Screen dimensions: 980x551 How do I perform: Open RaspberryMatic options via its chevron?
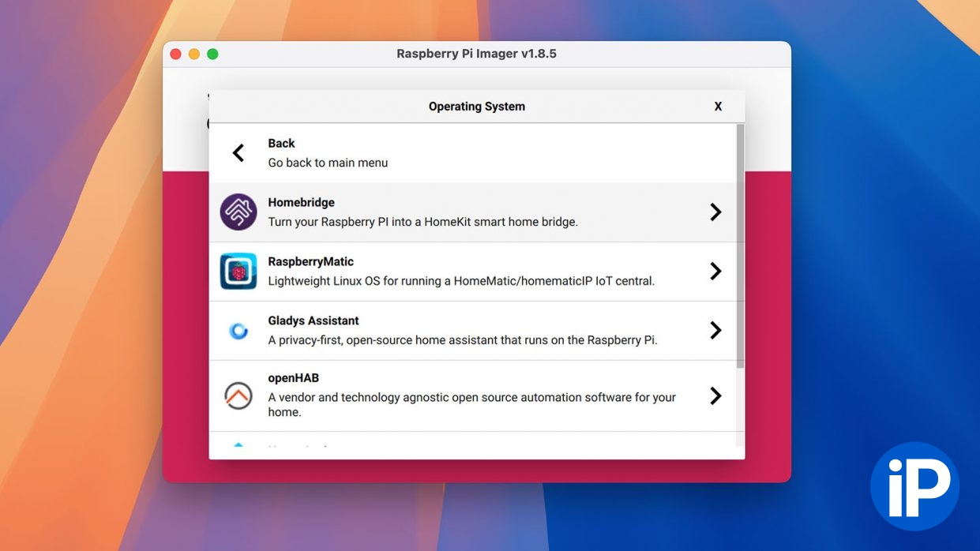point(715,271)
